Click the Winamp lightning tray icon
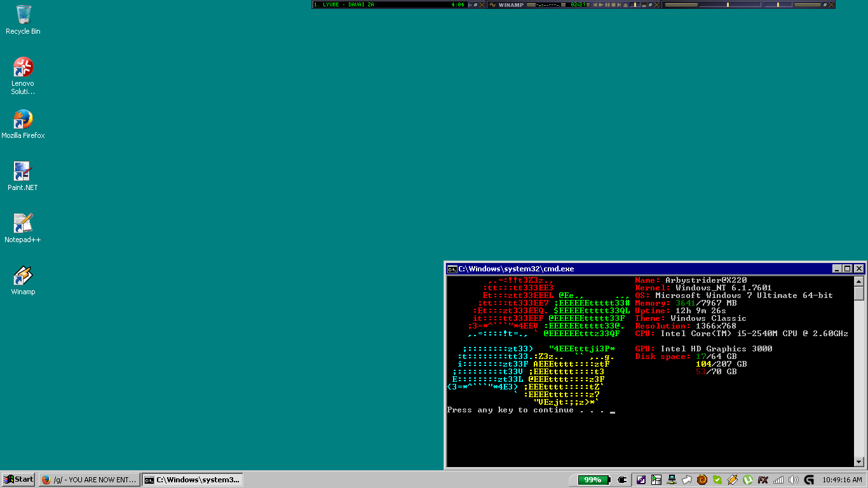The image size is (868, 488). (733, 480)
